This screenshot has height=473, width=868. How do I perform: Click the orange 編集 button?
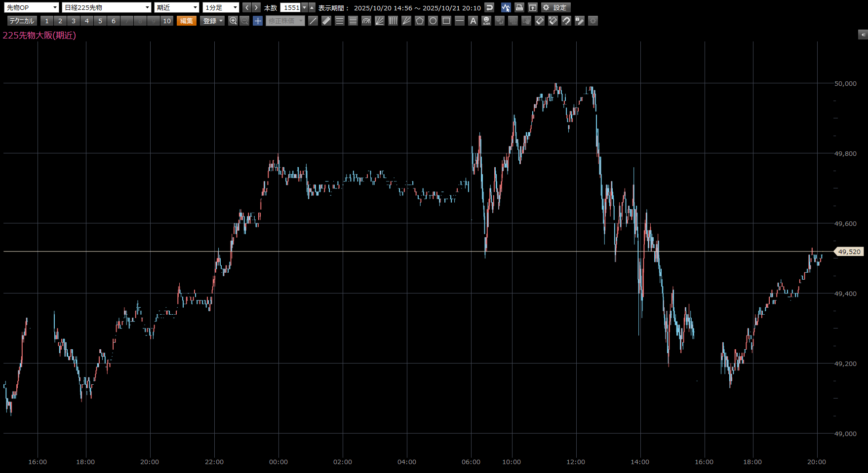point(187,21)
